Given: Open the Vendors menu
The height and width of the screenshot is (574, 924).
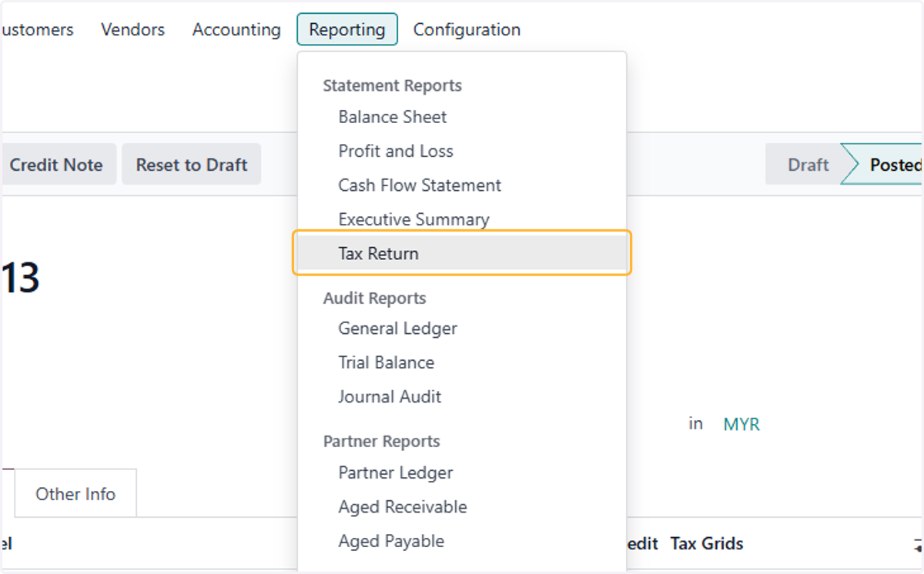Looking at the screenshot, I should coord(132,29).
